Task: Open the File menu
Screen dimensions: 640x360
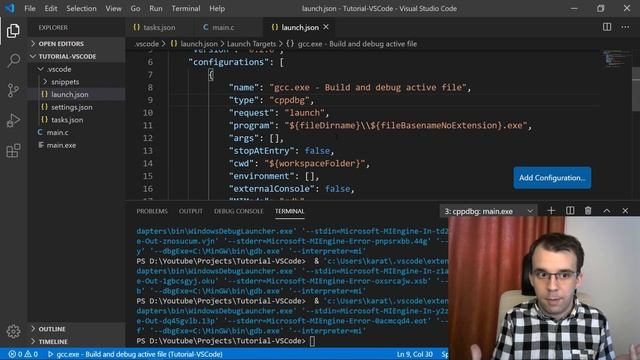Action: 30,8
